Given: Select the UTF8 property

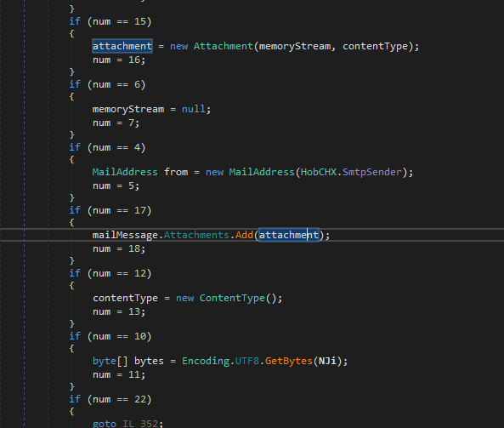Looking at the screenshot, I should click(x=246, y=362).
